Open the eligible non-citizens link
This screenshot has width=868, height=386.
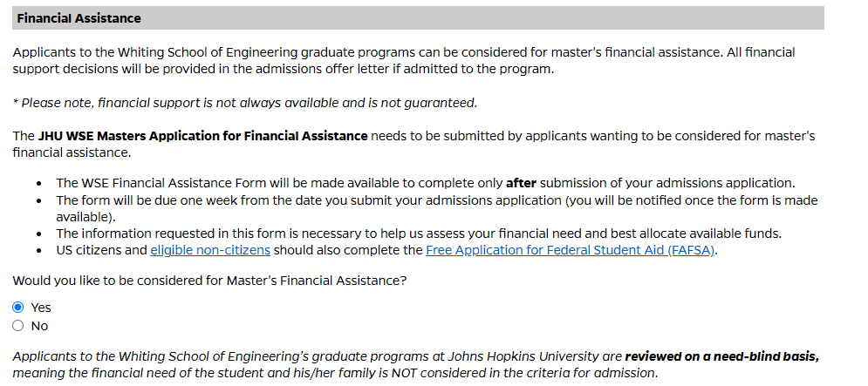[209, 251]
